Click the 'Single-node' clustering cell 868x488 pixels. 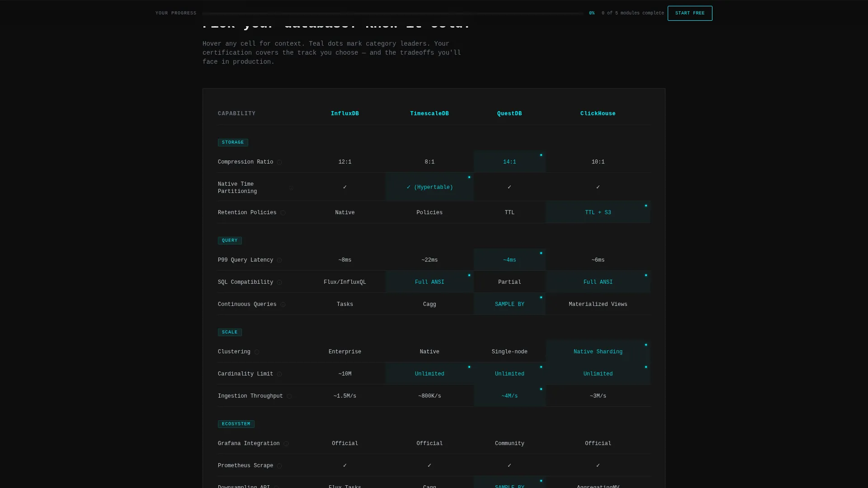509,352
